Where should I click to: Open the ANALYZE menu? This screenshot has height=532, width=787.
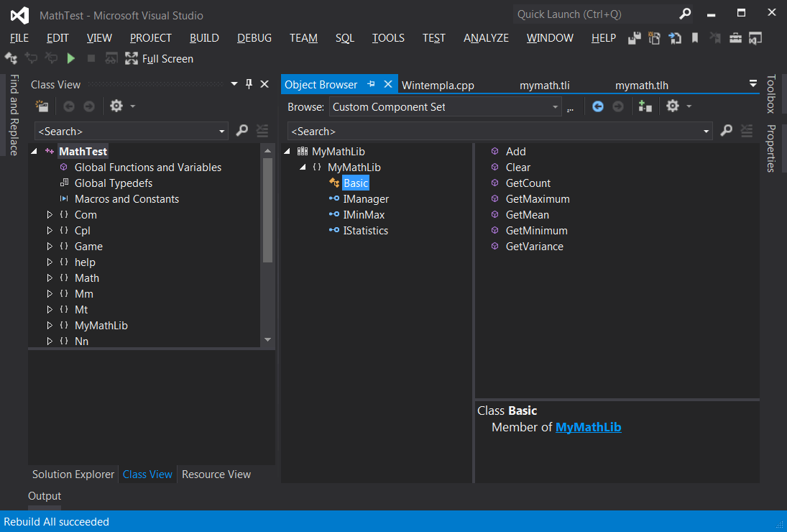coord(486,37)
